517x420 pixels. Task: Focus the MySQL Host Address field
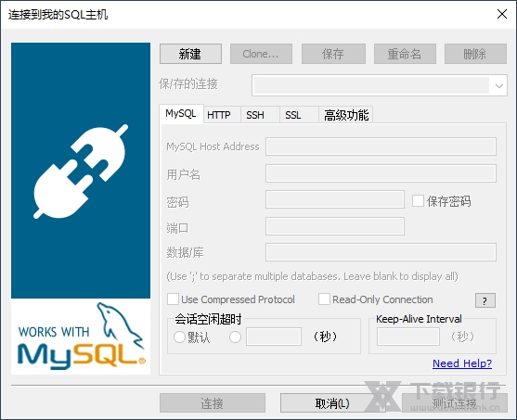coord(381,146)
